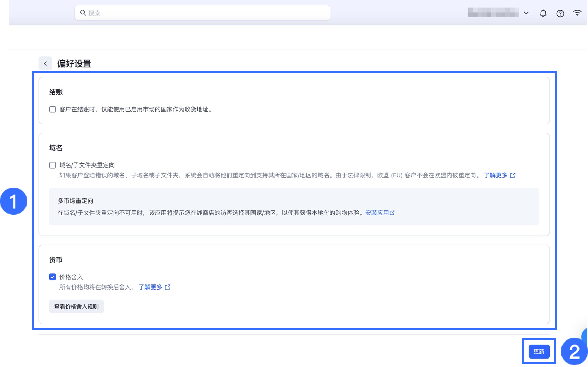Image resolution: width=588 pixels, height=367 pixels.
Task: Click the wifi signal icon in the header
Action: click(577, 13)
